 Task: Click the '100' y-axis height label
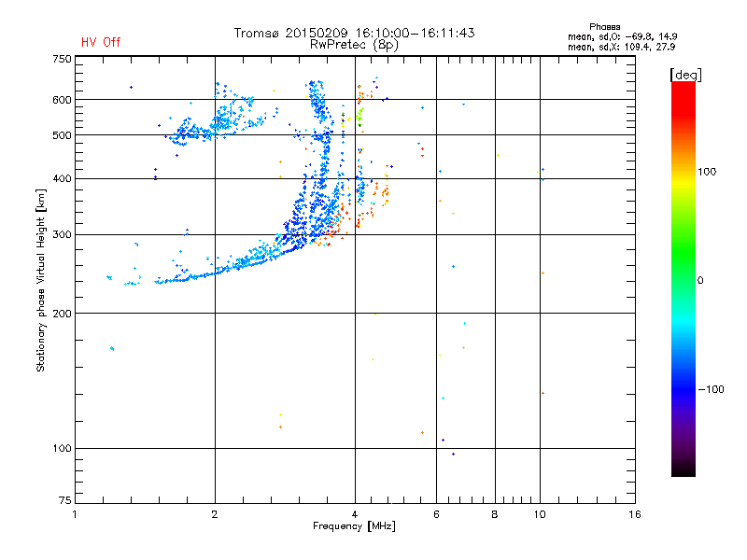(62, 449)
